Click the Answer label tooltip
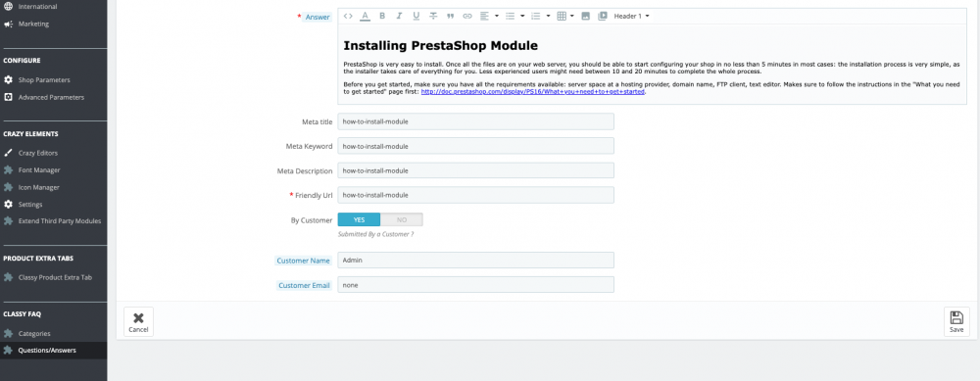The width and height of the screenshot is (980, 381). pyautogui.click(x=318, y=17)
